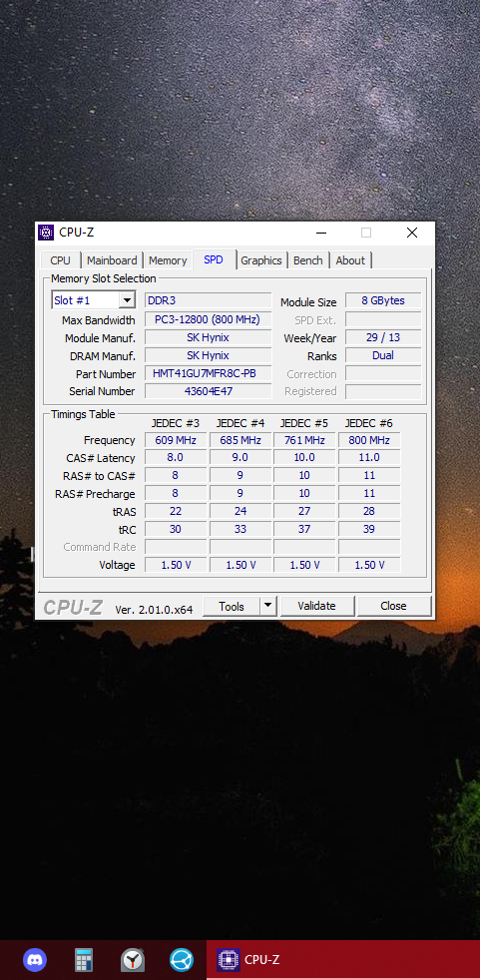The width and height of the screenshot is (480, 980).
Task: Click CAS# Latency 8.0 cell
Action: (x=176, y=457)
